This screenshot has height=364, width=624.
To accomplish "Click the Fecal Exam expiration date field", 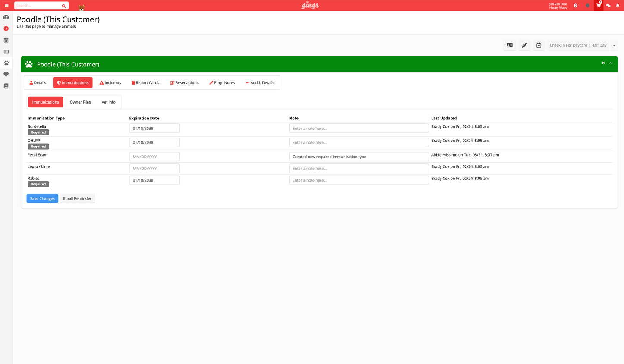I will [154, 157].
